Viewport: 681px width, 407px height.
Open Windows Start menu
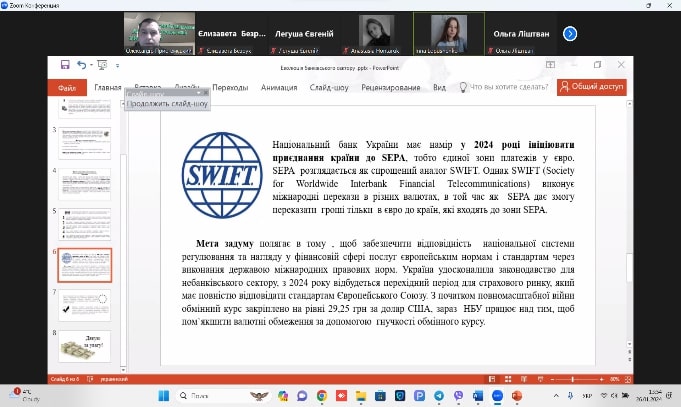coord(164,396)
